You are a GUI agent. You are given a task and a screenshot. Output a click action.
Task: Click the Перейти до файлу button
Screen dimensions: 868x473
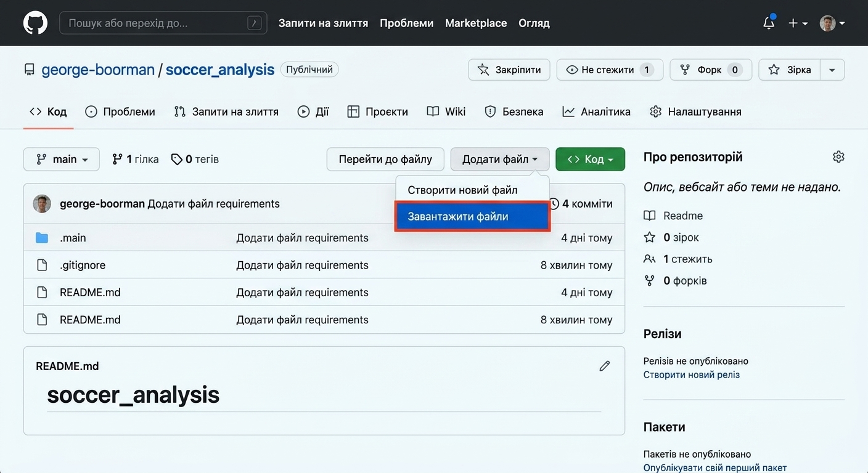385,160
